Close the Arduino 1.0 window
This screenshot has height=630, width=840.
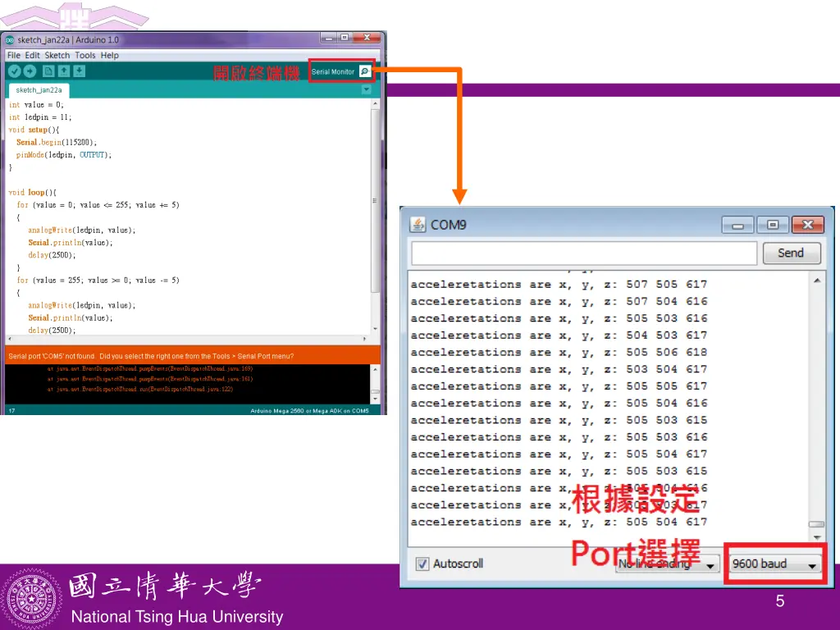367,38
